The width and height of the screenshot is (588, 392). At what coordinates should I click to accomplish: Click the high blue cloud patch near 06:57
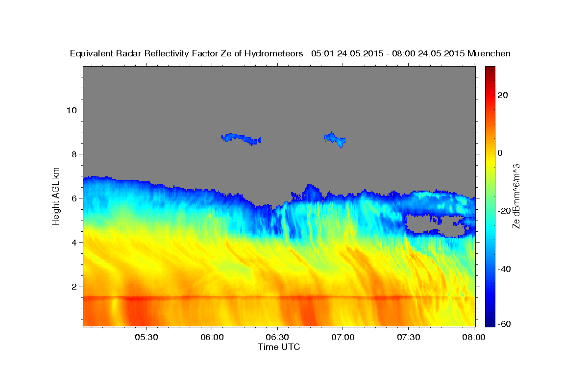[x=335, y=140]
